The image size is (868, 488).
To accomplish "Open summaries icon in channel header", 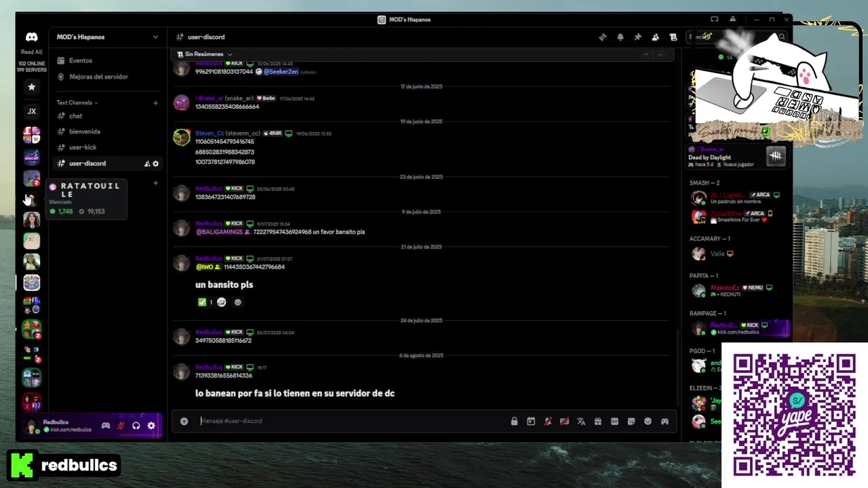I will pyautogui.click(x=673, y=37).
